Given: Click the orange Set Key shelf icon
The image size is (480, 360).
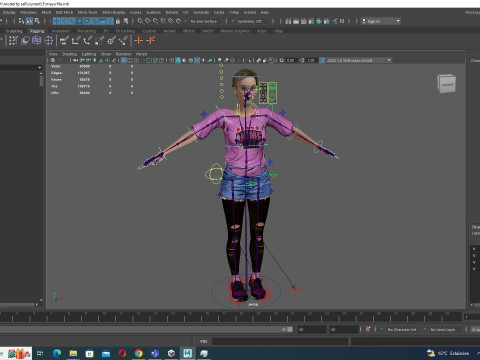Looking at the screenshot, I should (138, 41).
